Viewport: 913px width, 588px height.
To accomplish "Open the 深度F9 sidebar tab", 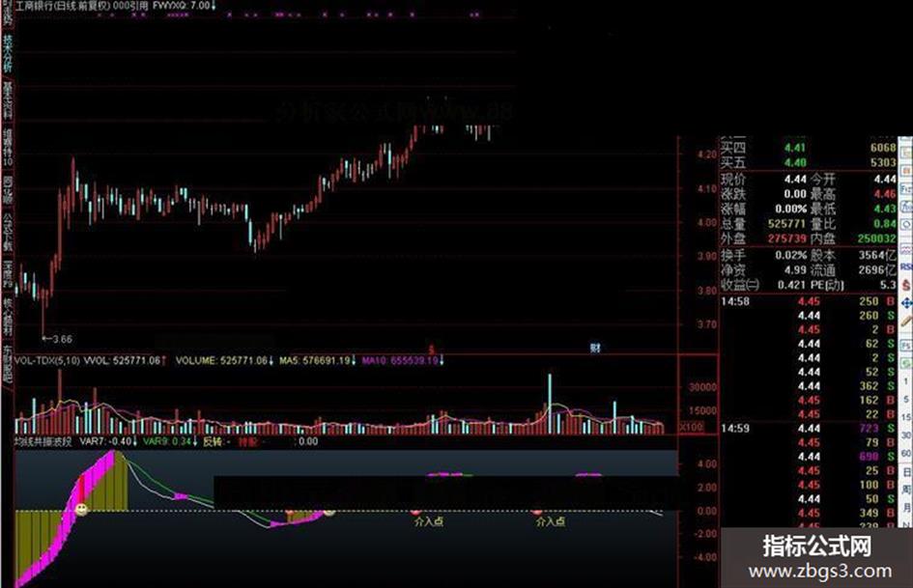I will [8, 273].
